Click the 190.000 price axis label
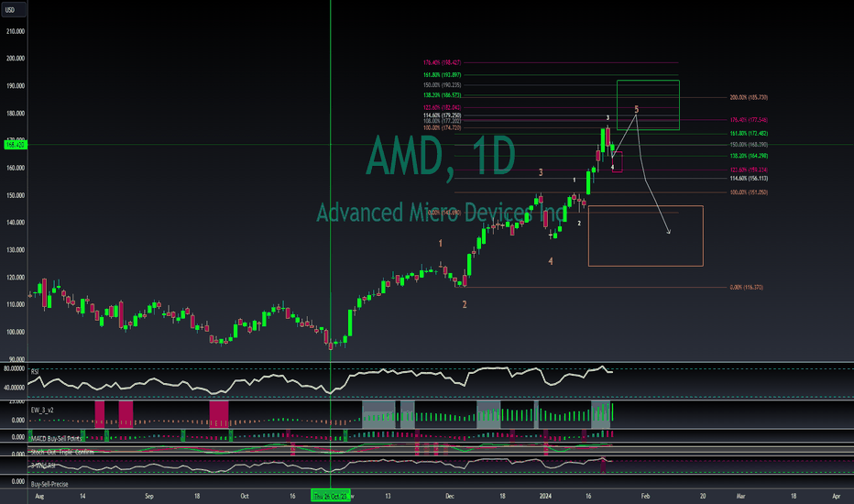The image size is (854, 504). tap(16, 86)
